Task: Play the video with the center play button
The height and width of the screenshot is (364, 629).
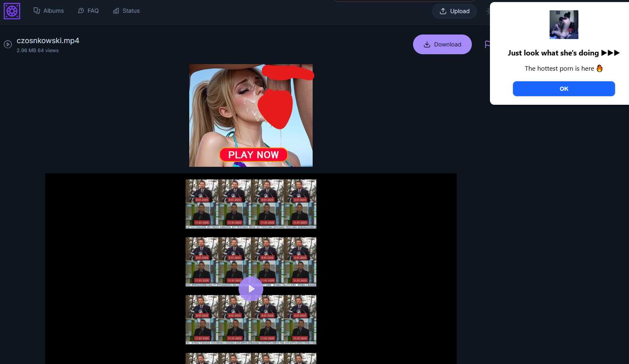Action: 251,289
